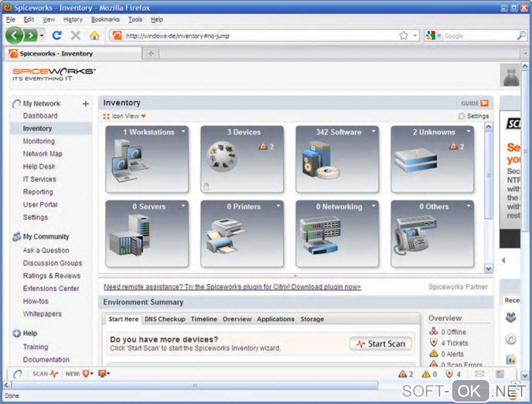Viewport: 532px width, 404px height.
Task: Expand the Unknowns tile dropdown arrow
Action: [x=468, y=131]
